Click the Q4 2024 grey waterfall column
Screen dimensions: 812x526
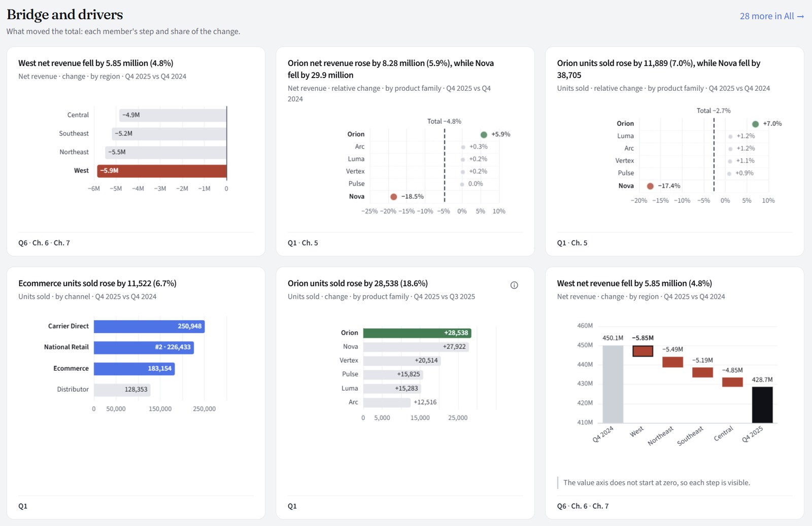point(613,384)
